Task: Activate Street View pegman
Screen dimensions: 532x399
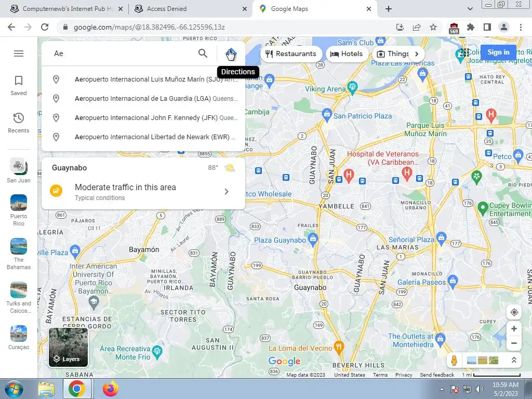Action: coord(454,360)
